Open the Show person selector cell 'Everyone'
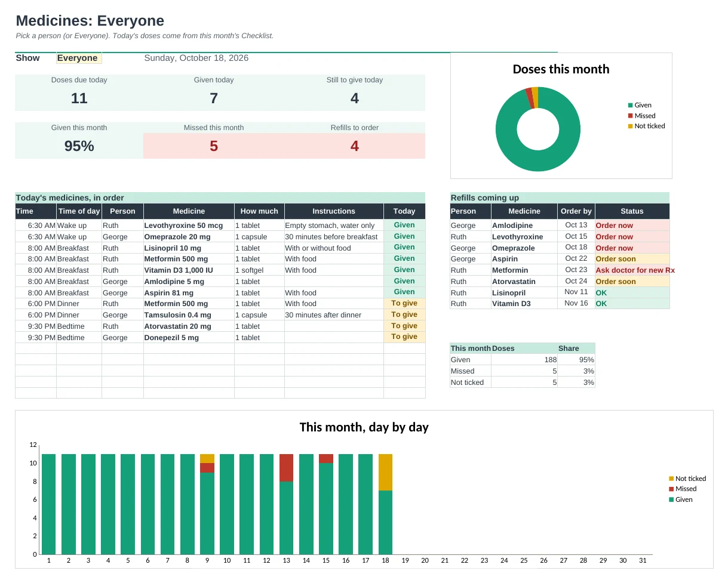The height and width of the screenshot is (583, 728). tap(79, 58)
